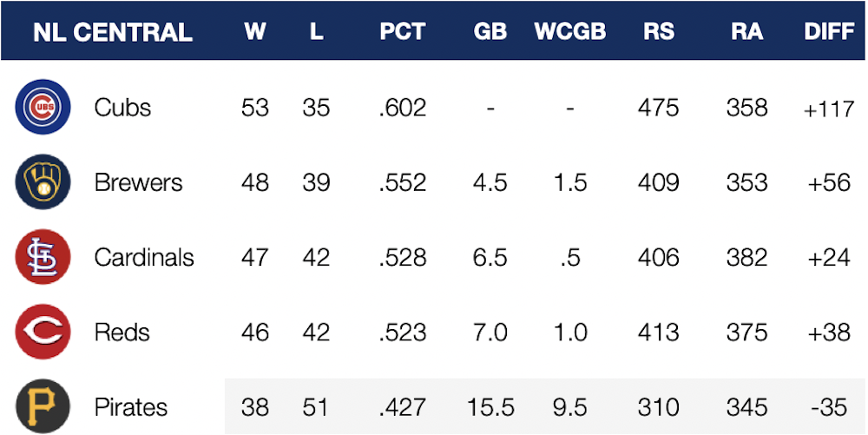Click the Pirates P logo
868x435 pixels.
43,406
